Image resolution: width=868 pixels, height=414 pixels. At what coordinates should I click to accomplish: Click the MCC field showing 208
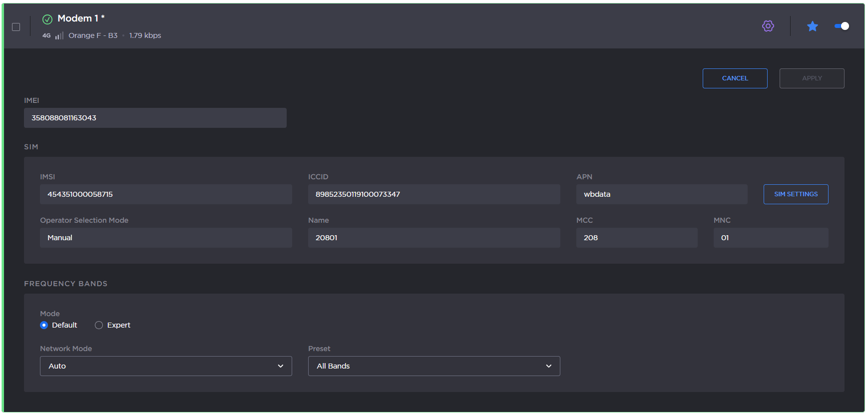(x=636, y=238)
